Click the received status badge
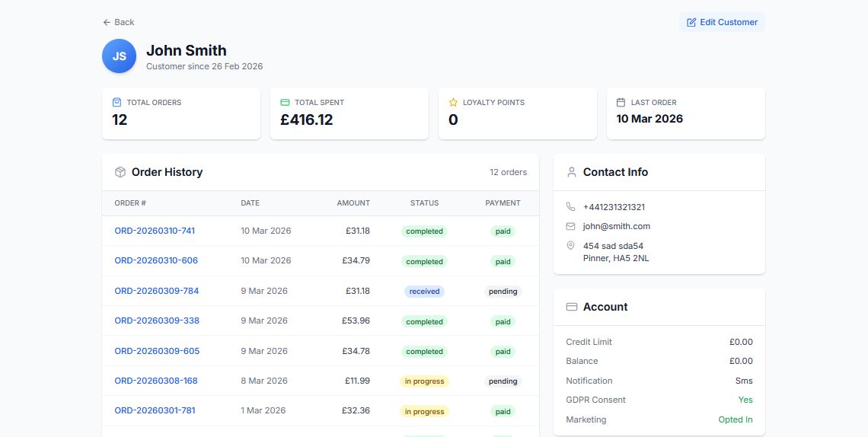This screenshot has width=868, height=437. [x=425, y=292]
